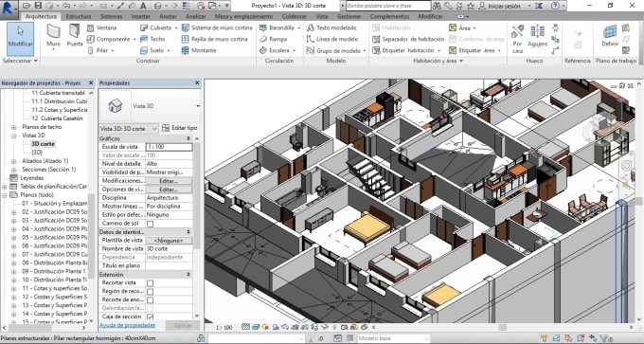The width and height of the screenshot is (644, 344).
Task: Select the Techo ceiling tool
Action: [x=152, y=39]
